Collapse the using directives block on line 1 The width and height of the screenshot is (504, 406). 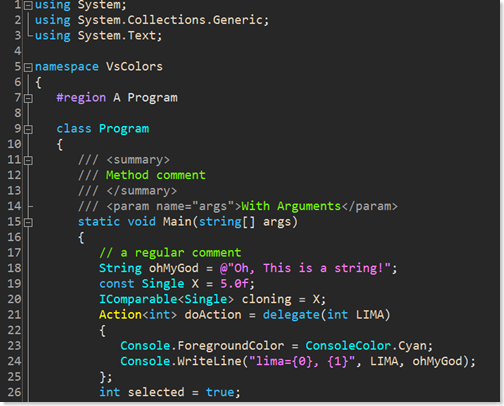29,5
